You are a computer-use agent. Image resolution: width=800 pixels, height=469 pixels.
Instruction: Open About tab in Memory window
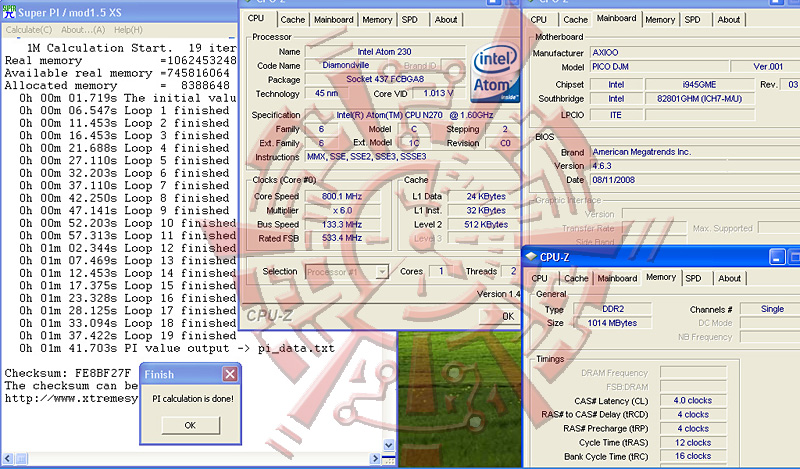coord(729,278)
